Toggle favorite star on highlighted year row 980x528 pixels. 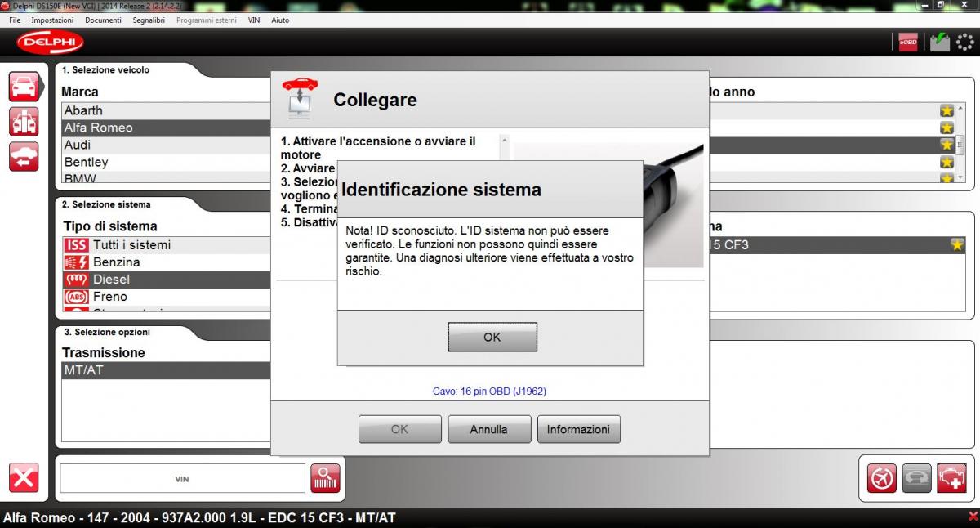[947, 145]
